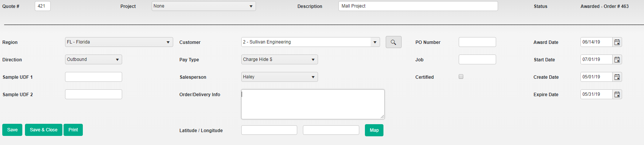This screenshot has width=644, height=145.
Task: Expand the Customer dropdown Sullivan Engineering
Action: [310, 42]
